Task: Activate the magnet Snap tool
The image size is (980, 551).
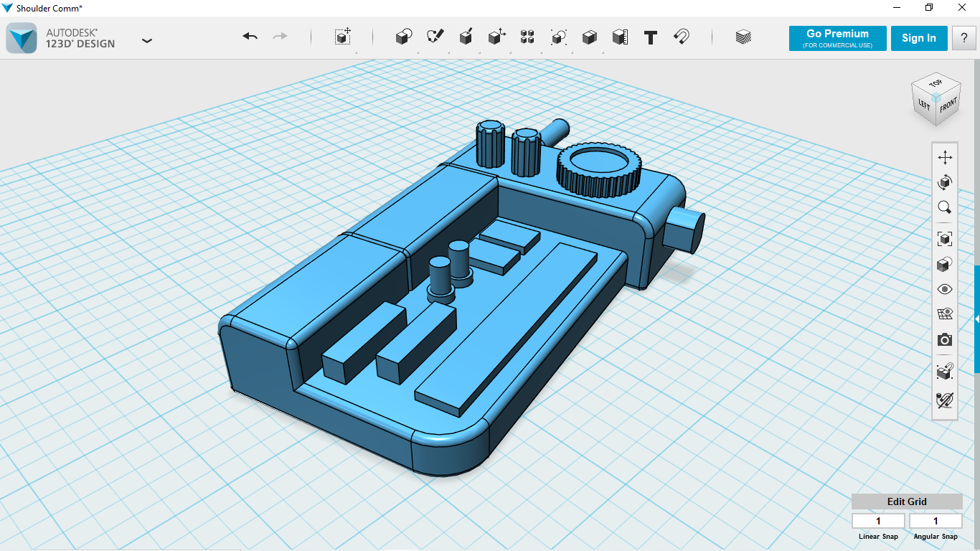Action: 682,37
